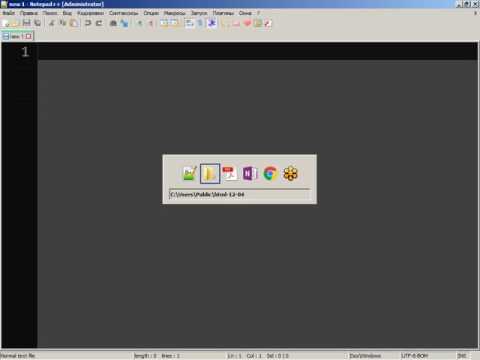This screenshot has height=360, width=480.
Task: Open the Макросы menu
Action: click(175, 13)
